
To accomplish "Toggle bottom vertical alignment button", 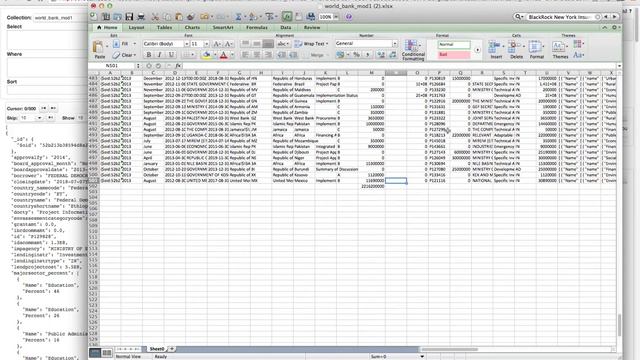I will click(268, 44).
